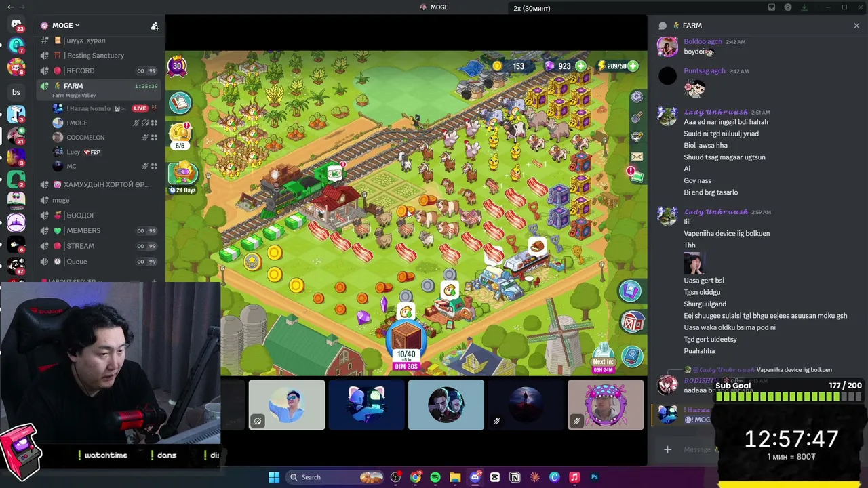This screenshot has height=488, width=868.
Task: Open CapCut from the taskbar
Action: [495, 477]
